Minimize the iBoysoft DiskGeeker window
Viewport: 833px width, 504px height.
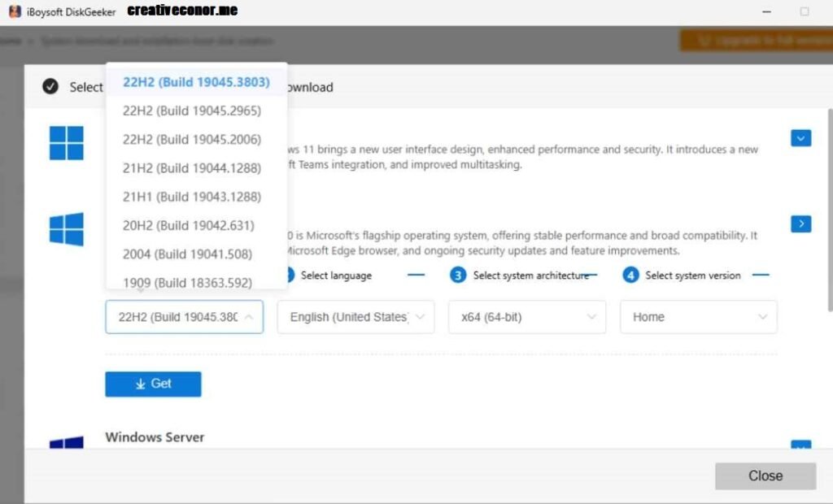766,11
